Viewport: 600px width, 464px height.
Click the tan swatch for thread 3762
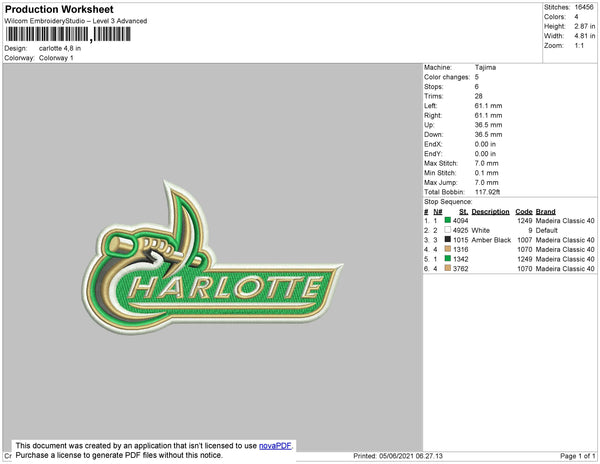coord(447,269)
